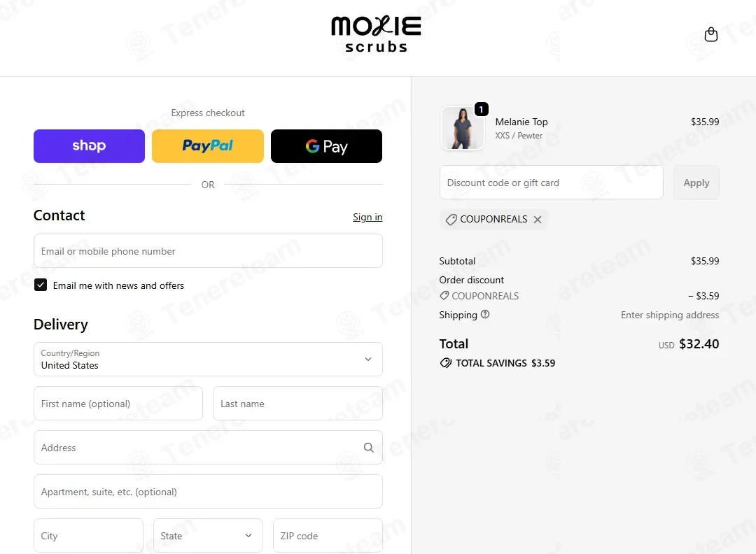Click the Melanie Top product name

tap(521, 122)
